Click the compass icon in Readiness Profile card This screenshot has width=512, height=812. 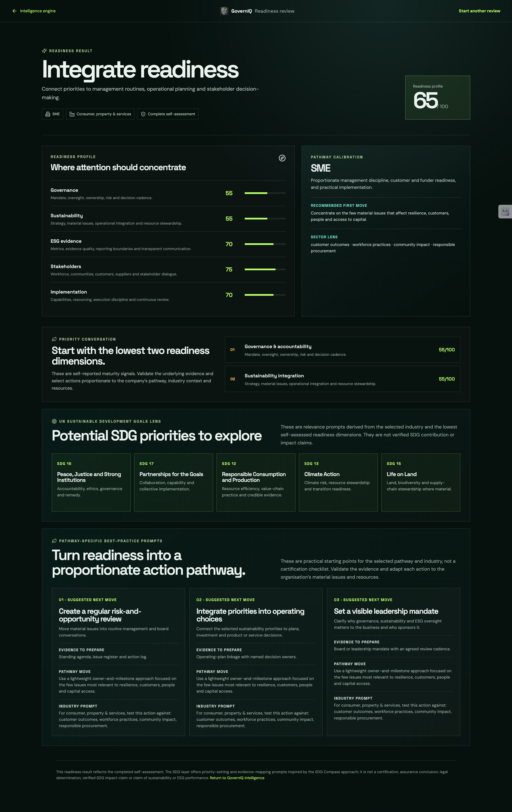[x=282, y=158]
